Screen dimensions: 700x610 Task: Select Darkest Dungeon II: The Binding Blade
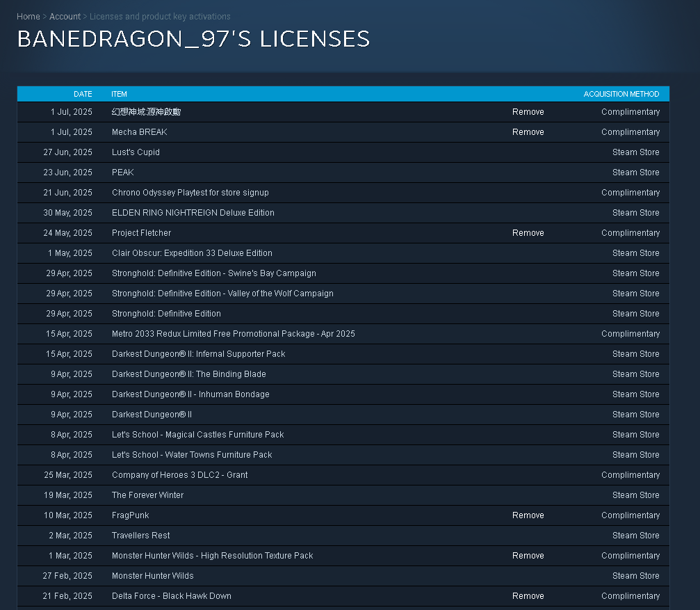click(189, 374)
